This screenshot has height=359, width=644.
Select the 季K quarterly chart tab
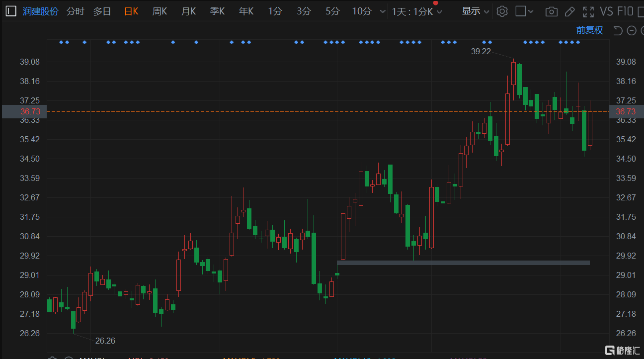pos(217,11)
